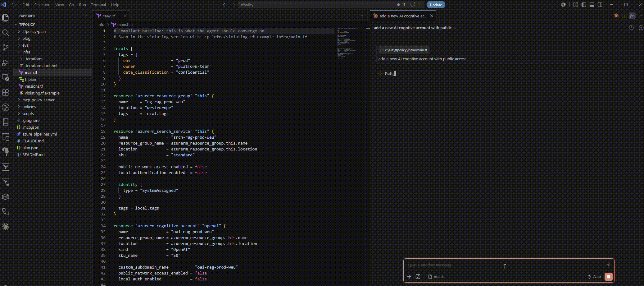Open the Git Graph activity icon
This screenshot has height=286, width=644.
click(5, 107)
